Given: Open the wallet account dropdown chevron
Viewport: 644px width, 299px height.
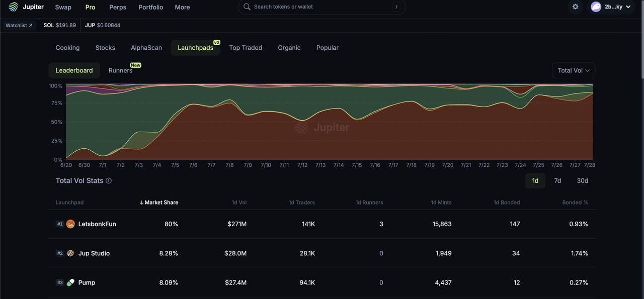Looking at the screenshot, I should click(x=628, y=7).
